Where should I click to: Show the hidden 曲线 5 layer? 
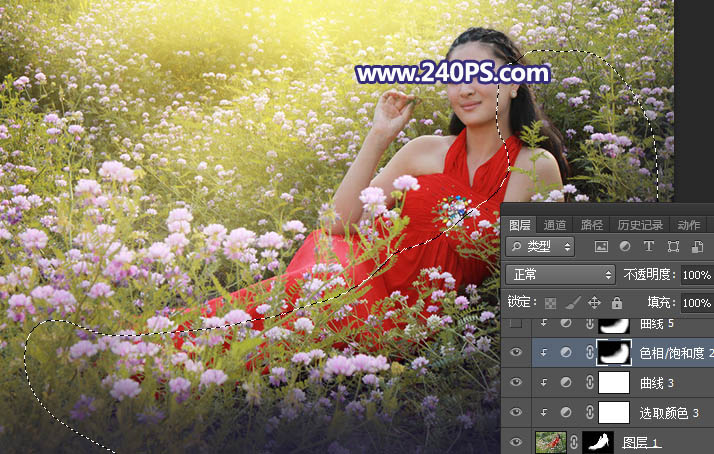point(514,324)
